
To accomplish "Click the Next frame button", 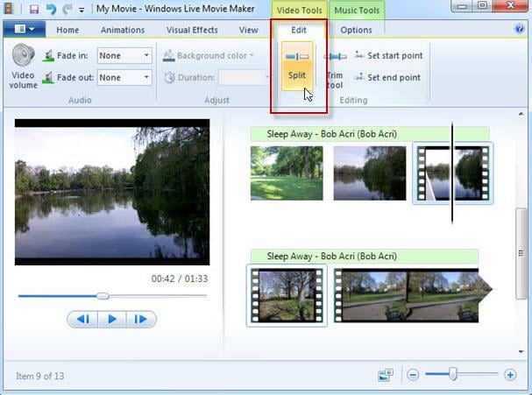I will coord(141,319).
